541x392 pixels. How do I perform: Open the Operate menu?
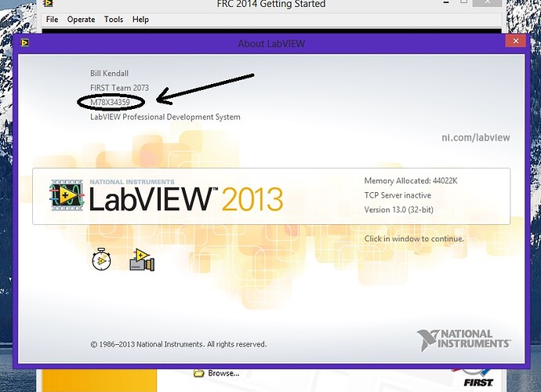pyautogui.click(x=81, y=20)
